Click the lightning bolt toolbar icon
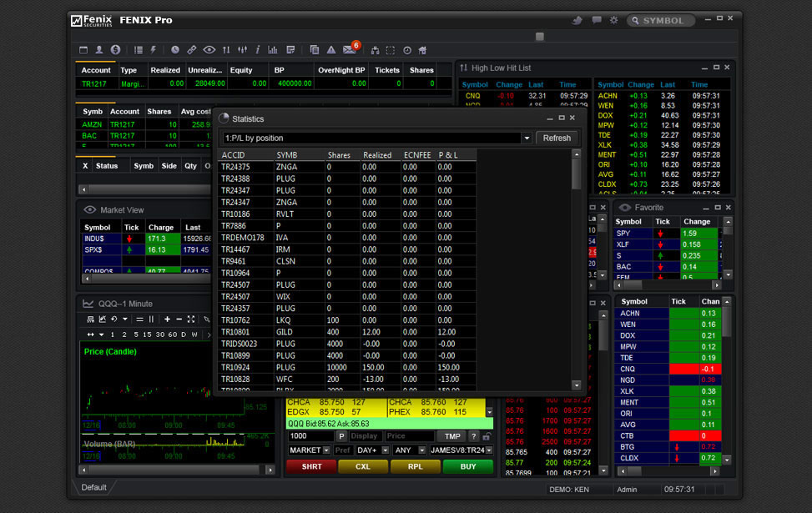The image size is (812, 513). pos(154,50)
